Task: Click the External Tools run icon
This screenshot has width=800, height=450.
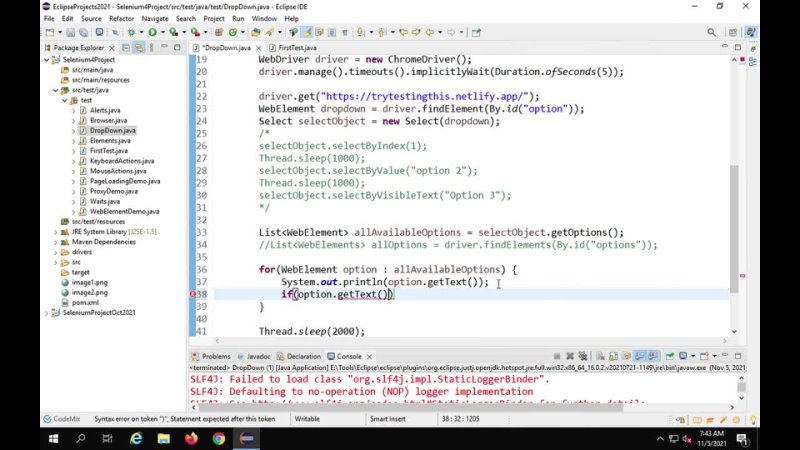Action: click(195, 32)
